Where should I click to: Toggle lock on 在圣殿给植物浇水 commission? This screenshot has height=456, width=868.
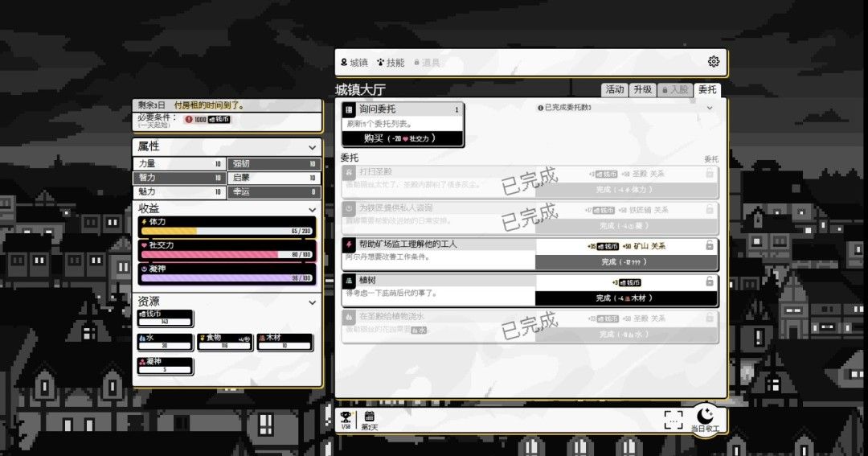pos(709,318)
